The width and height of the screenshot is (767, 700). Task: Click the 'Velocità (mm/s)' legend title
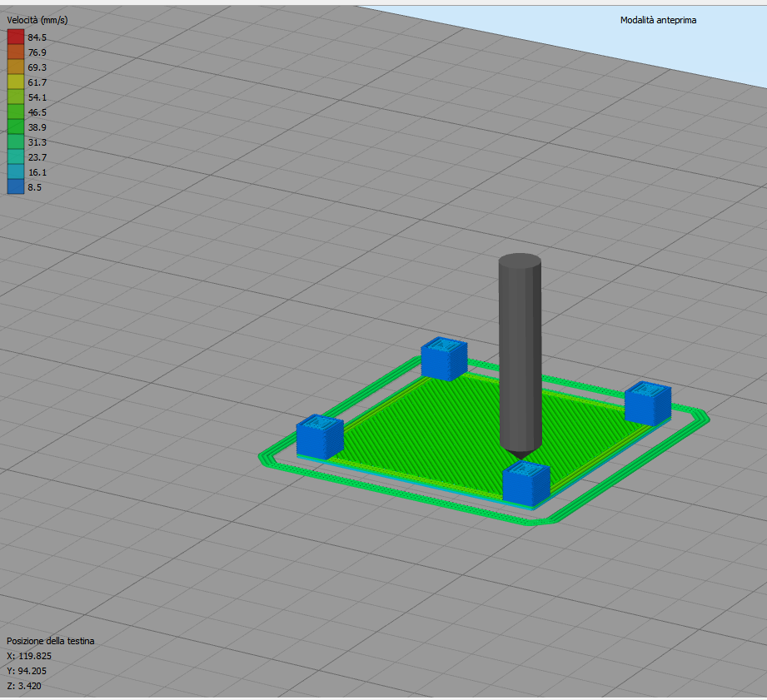[x=37, y=20]
